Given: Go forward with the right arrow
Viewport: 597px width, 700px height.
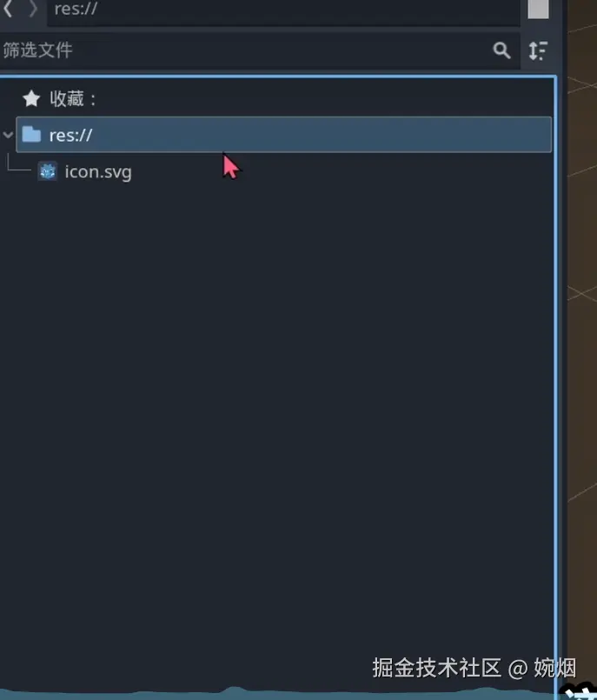Looking at the screenshot, I should (x=33, y=9).
